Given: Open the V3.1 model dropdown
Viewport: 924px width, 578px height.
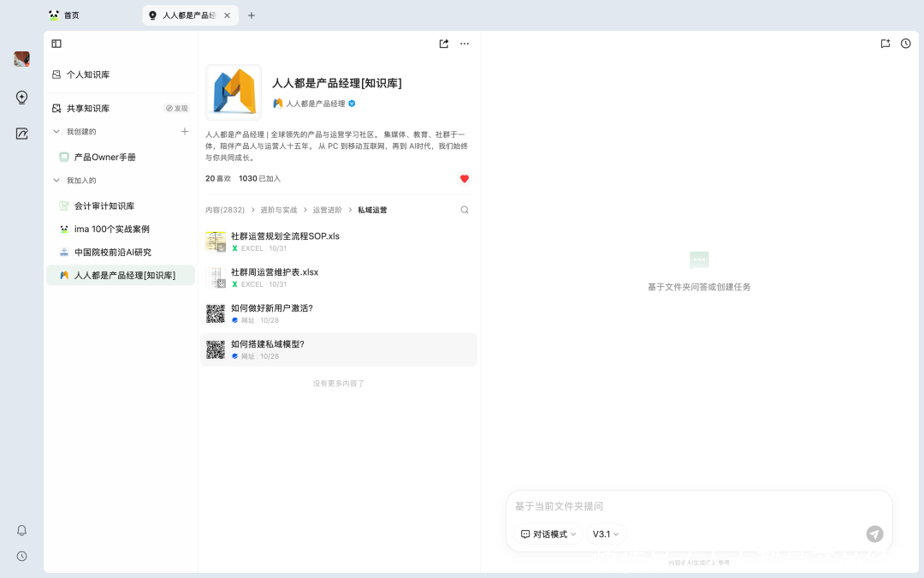Looking at the screenshot, I should [x=606, y=534].
